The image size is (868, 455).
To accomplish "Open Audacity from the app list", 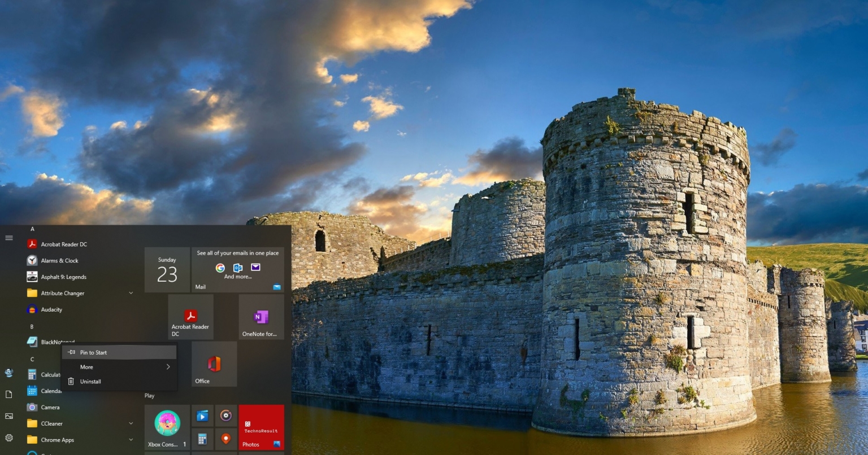I will (x=51, y=309).
